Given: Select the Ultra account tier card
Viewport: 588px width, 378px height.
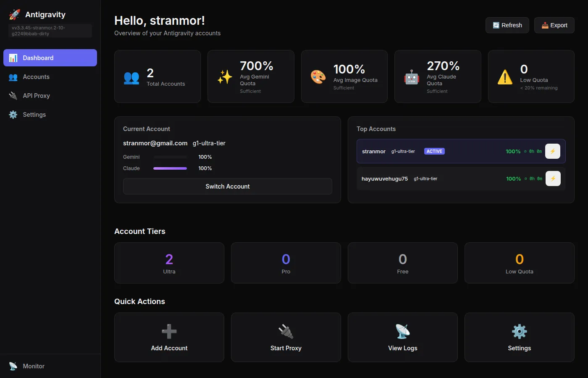Looking at the screenshot, I should pyautogui.click(x=169, y=263).
